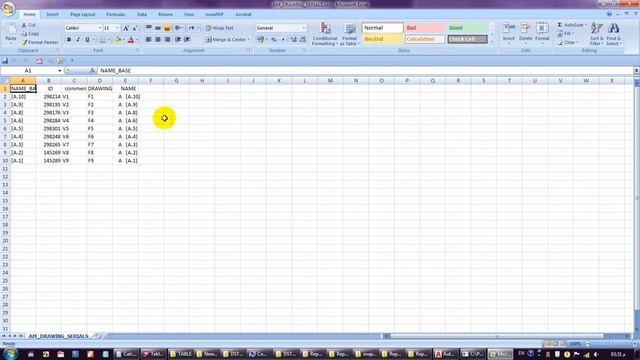Screen dimensions: 640x360
Task: Click Save in Quick Access Toolbar
Action: point(5,60)
